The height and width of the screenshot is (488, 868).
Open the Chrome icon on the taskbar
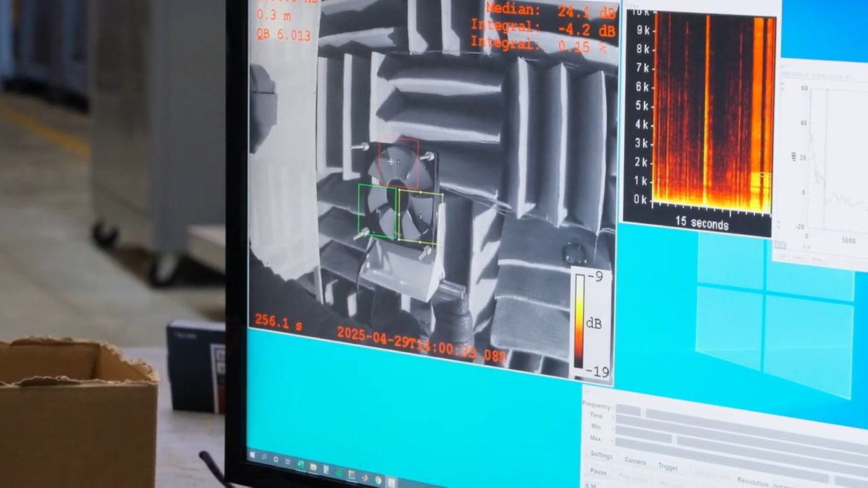click(x=378, y=480)
